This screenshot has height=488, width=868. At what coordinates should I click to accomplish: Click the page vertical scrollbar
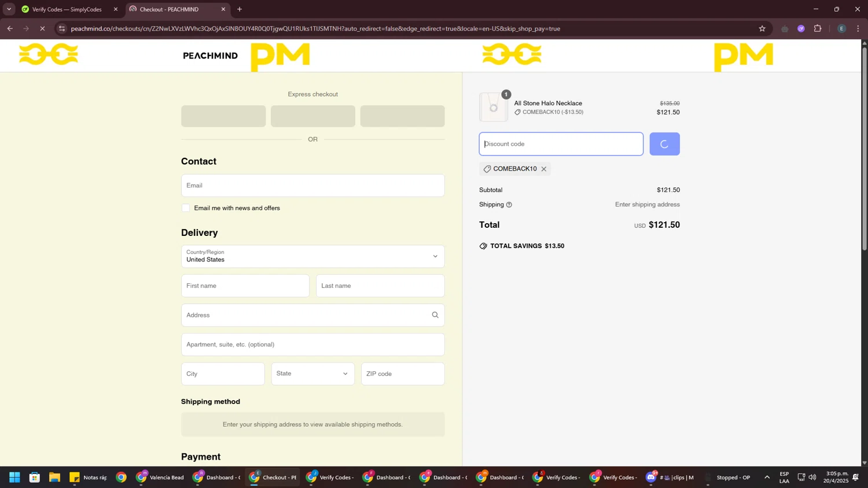click(x=865, y=149)
